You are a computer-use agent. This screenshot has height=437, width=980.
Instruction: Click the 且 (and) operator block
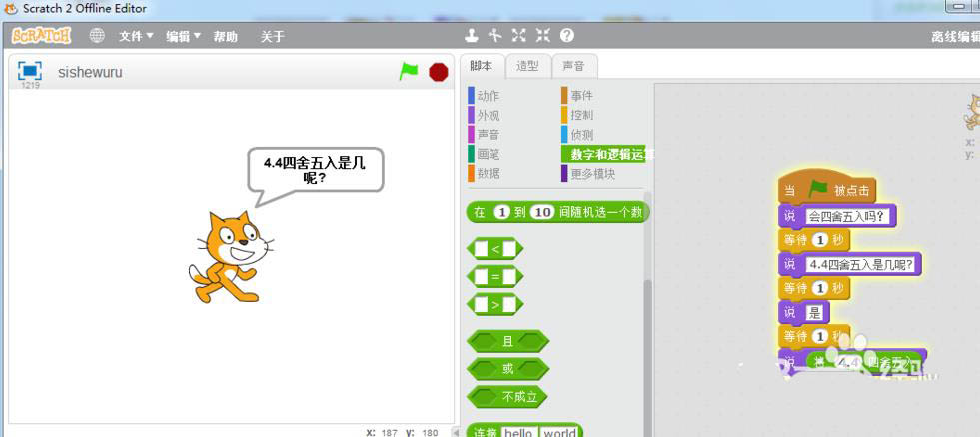click(508, 341)
